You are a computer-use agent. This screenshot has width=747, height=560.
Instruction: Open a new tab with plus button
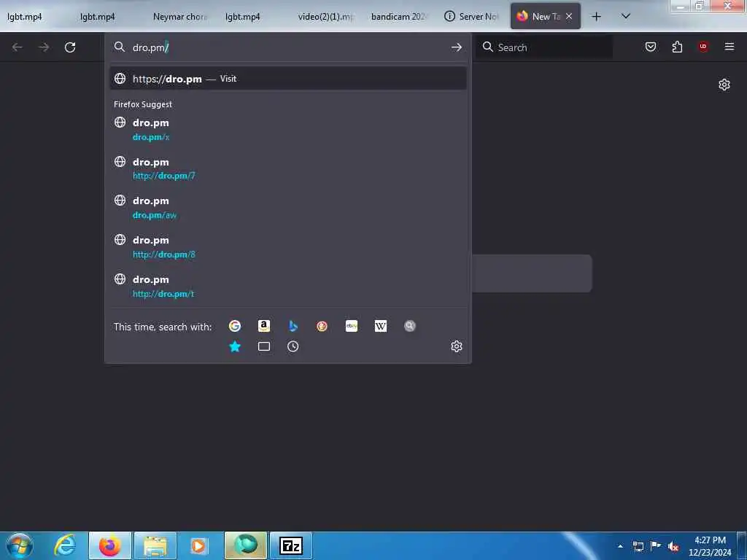(596, 16)
